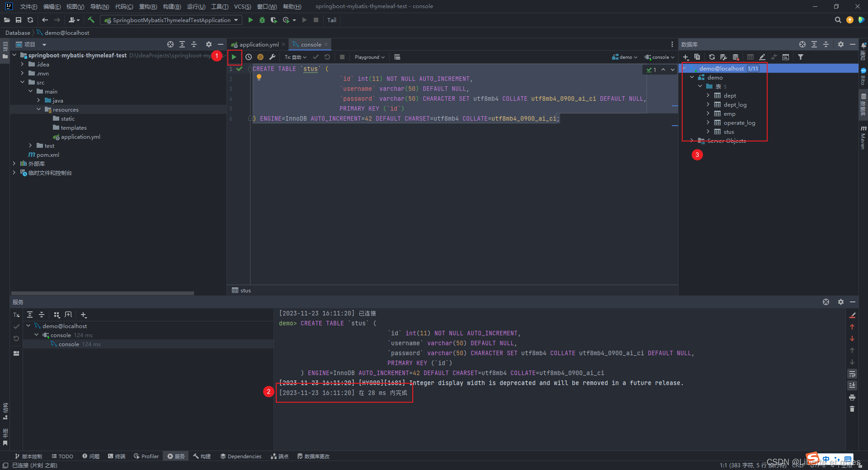Open Tx auto transaction mode dropdown
868x470 pixels.
(296, 57)
